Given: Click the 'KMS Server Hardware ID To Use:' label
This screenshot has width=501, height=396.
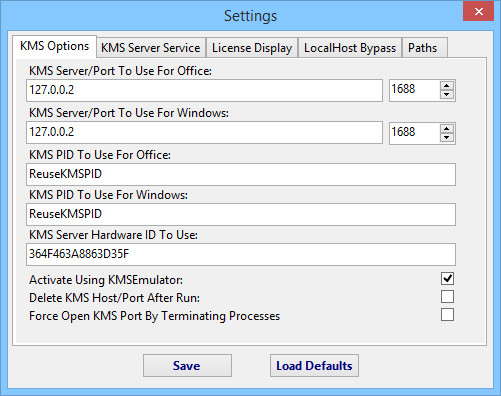Looking at the screenshot, I should [113, 235].
